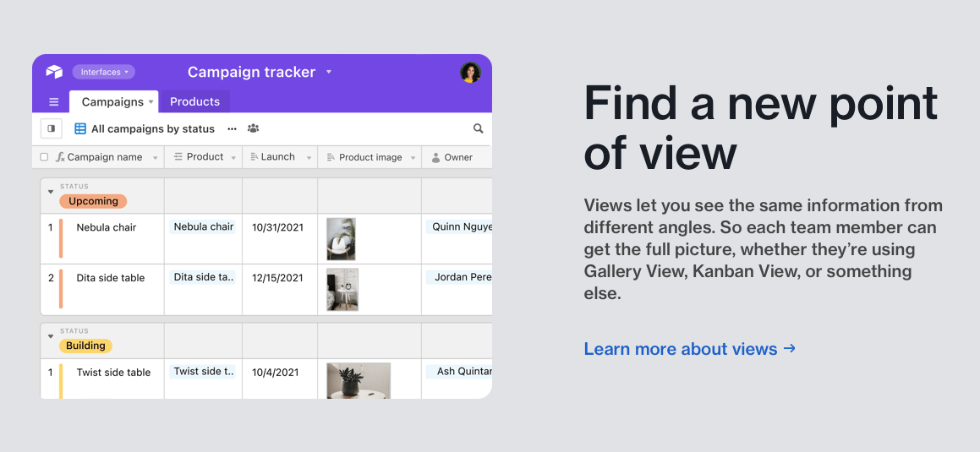Click the collaborators people icon
980x452 pixels.
click(253, 128)
